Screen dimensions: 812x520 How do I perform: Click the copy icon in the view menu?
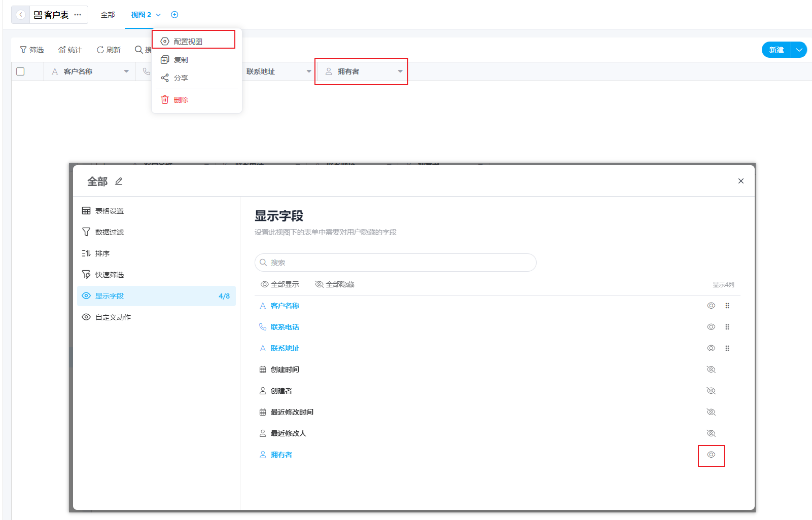click(165, 60)
